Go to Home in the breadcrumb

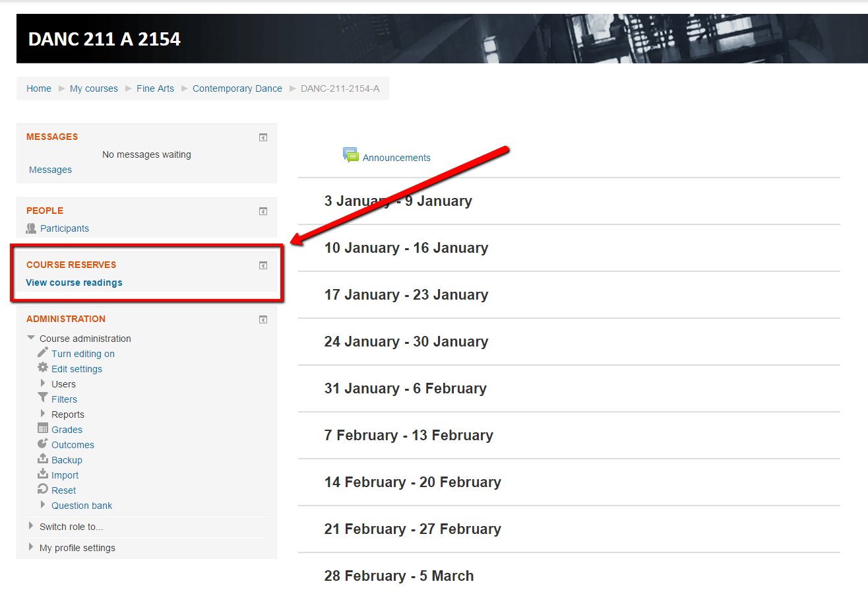click(x=39, y=88)
